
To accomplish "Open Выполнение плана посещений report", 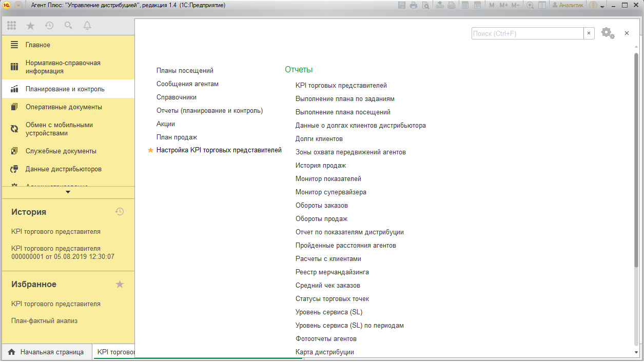I will pyautogui.click(x=343, y=112).
